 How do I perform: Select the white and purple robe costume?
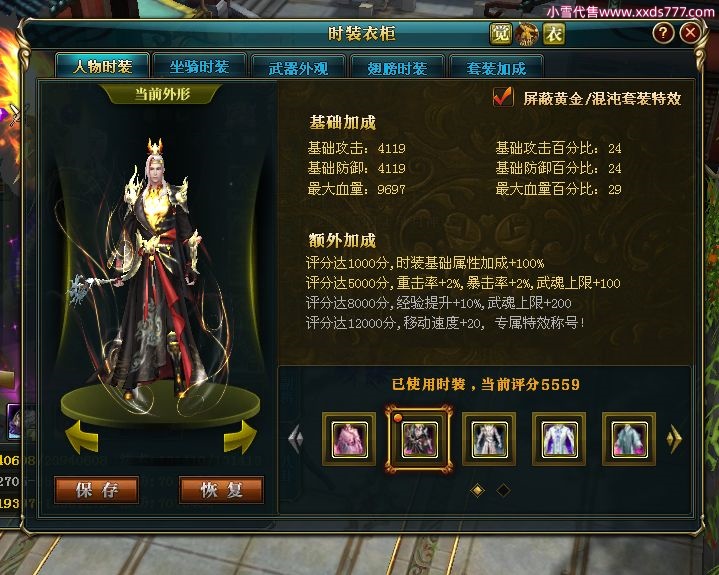point(559,439)
